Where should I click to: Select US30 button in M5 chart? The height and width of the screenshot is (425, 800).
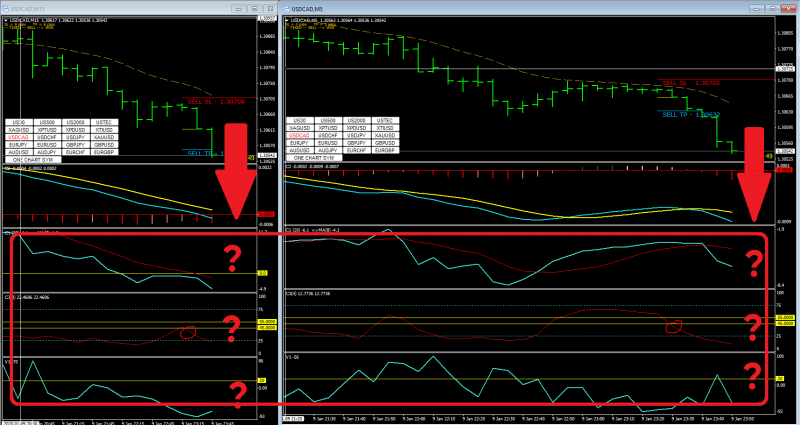point(300,120)
